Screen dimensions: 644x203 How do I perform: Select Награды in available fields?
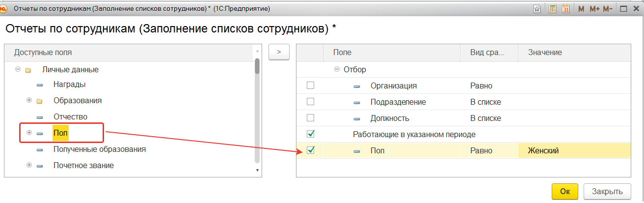pos(69,84)
